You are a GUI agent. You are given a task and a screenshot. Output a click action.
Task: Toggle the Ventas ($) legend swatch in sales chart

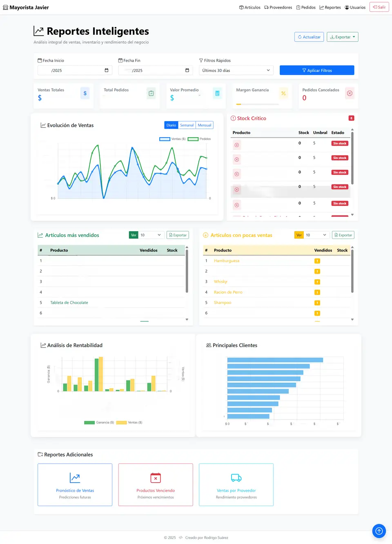coord(165,139)
